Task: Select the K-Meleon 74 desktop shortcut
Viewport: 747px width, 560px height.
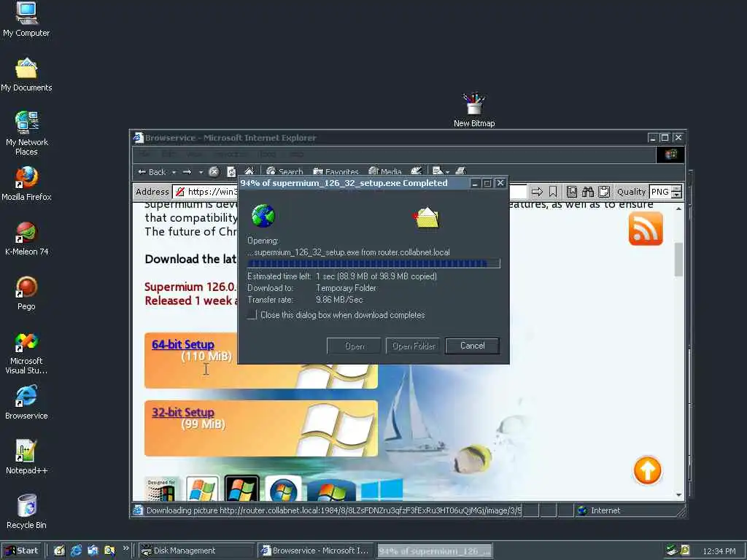Action: (27, 238)
